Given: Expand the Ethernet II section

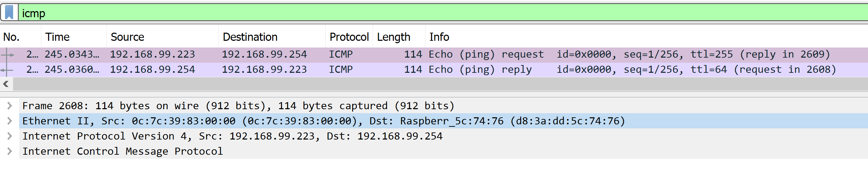Looking at the screenshot, I should (10, 121).
